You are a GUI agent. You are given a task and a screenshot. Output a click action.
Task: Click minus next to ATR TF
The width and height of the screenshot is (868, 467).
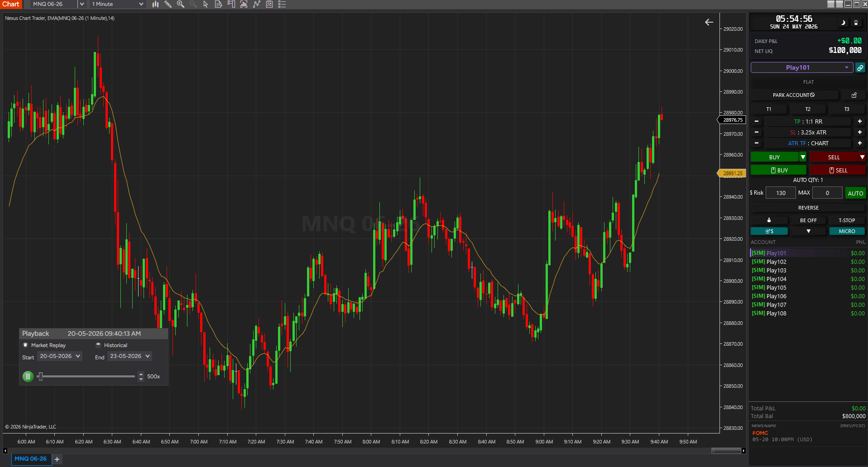click(x=757, y=143)
